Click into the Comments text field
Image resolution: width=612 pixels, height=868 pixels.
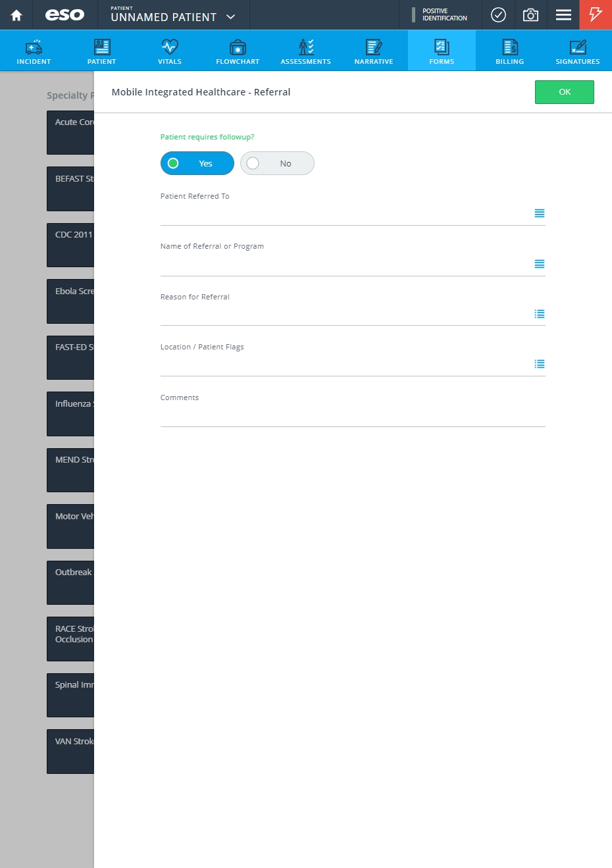pyautogui.click(x=353, y=415)
